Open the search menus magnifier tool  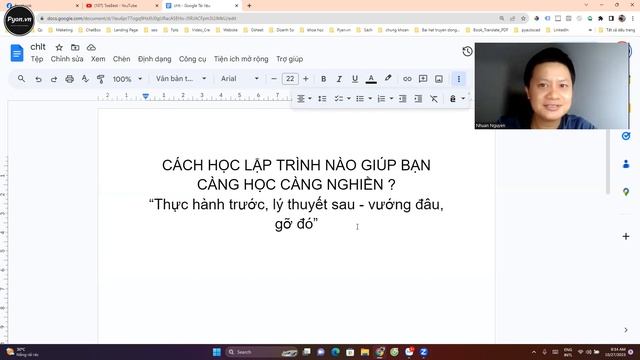pos(22,79)
